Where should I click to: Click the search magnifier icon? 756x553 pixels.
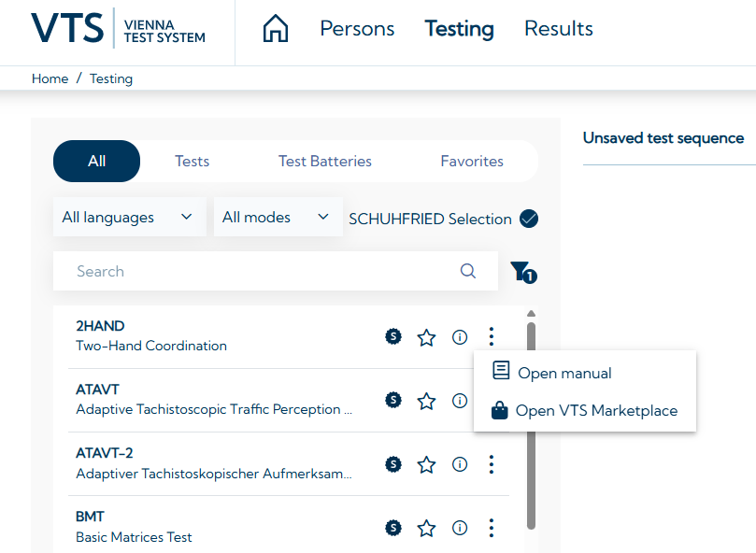click(468, 271)
